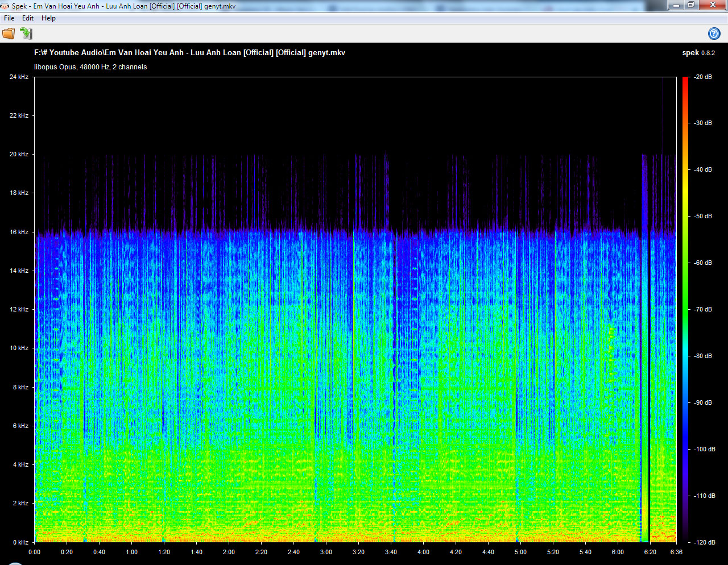Click the -70 dB scale label
Viewport: 728px width, 565px height.
(x=703, y=309)
